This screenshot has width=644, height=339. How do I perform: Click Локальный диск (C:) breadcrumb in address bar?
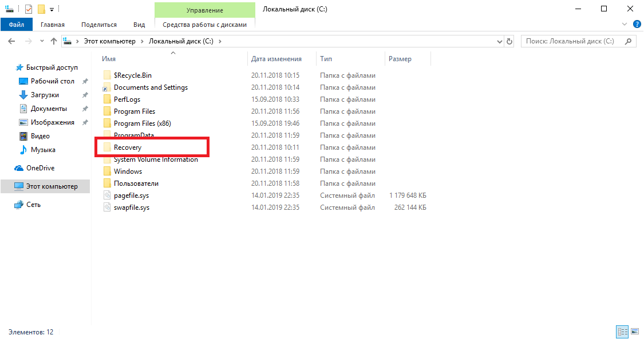pyautogui.click(x=181, y=41)
